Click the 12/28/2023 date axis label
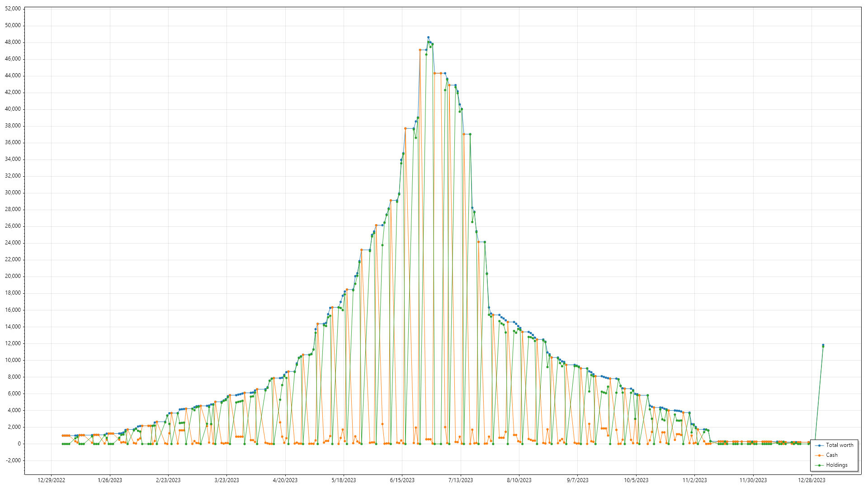The width and height of the screenshot is (868, 488). point(811,480)
